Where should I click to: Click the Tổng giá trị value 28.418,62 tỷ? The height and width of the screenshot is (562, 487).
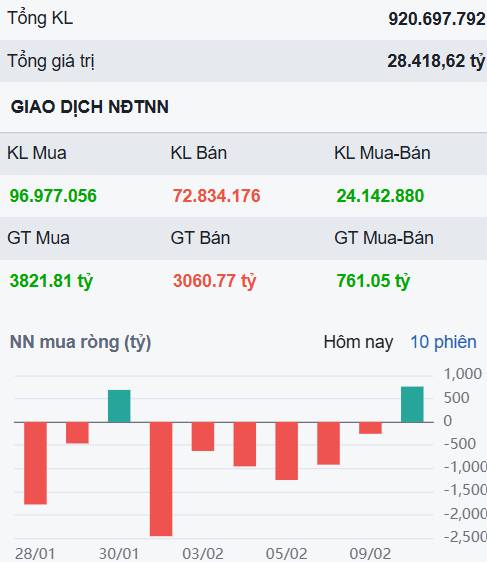(x=436, y=61)
